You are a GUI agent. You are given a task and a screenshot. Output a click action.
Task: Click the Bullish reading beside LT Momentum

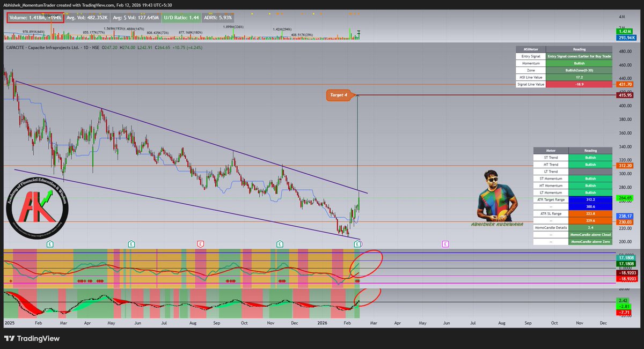tap(590, 192)
